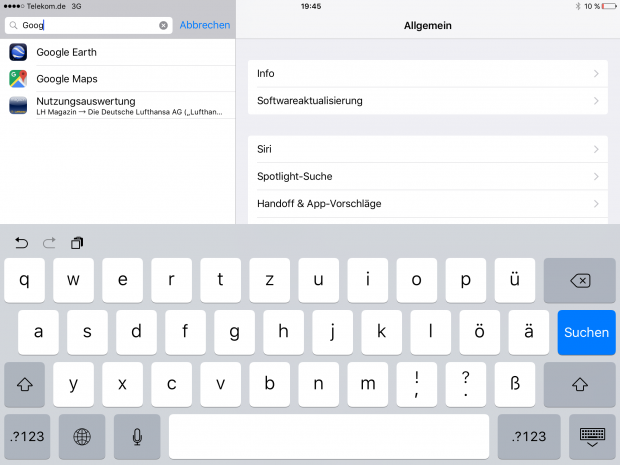
Task: Tap the microphone dictation key
Action: pos(137,437)
